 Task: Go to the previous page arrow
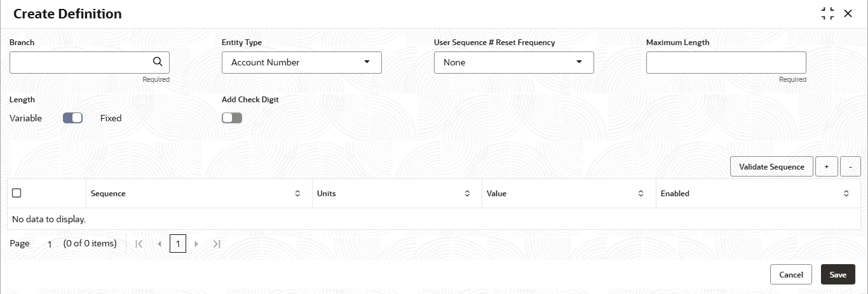(x=159, y=244)
